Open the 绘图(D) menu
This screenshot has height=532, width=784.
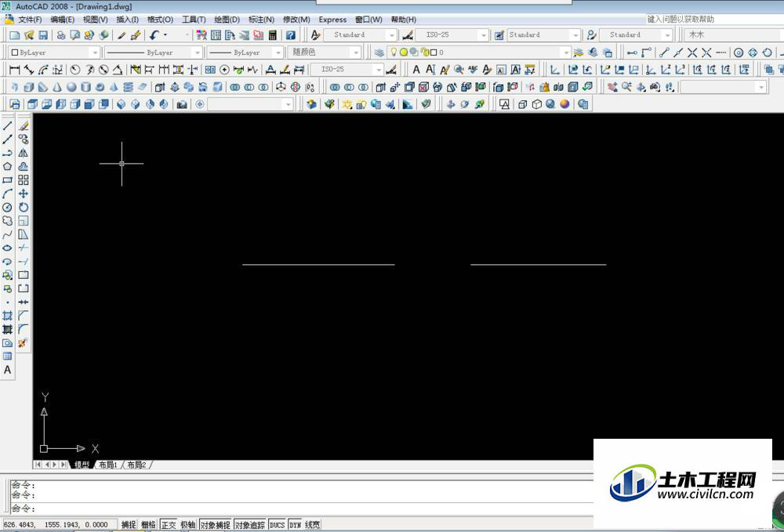pos(227,20)
